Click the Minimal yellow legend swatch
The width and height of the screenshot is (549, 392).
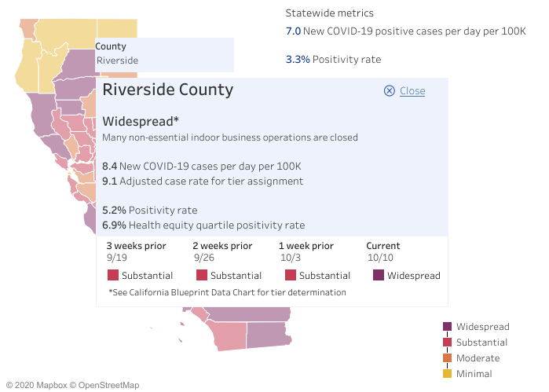click(448, 374)
